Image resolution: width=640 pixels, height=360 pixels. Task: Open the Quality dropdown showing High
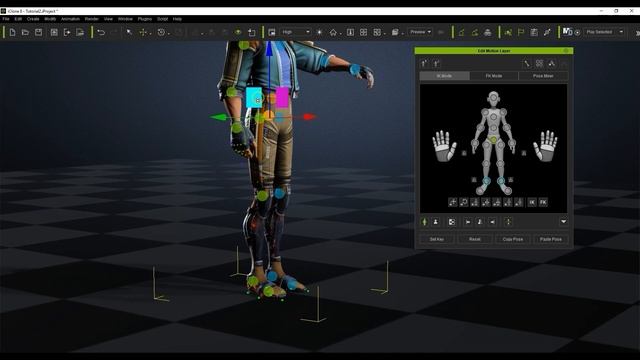tap(296, 32)
